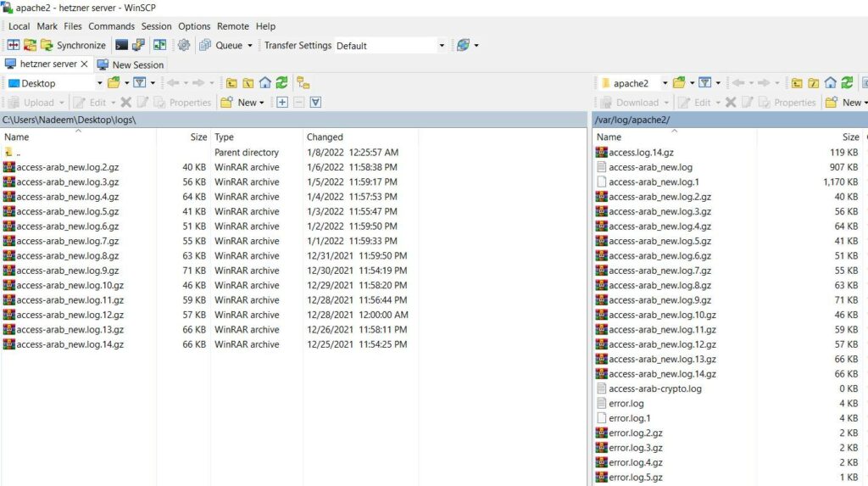
Task: Open the Transfer Settings Default combo box
Action: [390, 46]
